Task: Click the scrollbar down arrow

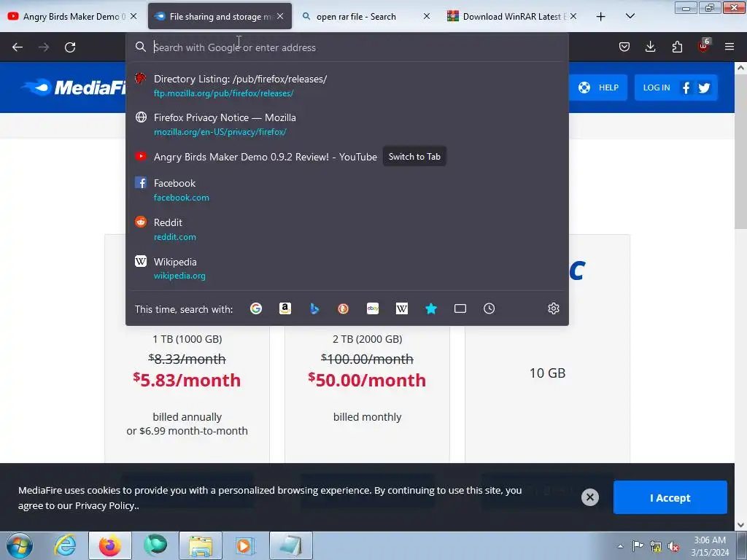Action: pos(740,525)
